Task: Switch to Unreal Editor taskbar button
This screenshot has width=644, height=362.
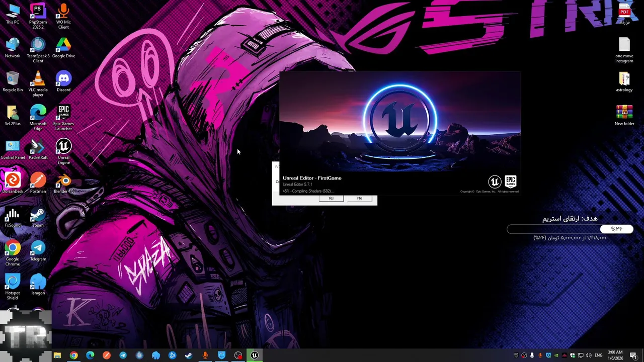Action: click(255, 355)
